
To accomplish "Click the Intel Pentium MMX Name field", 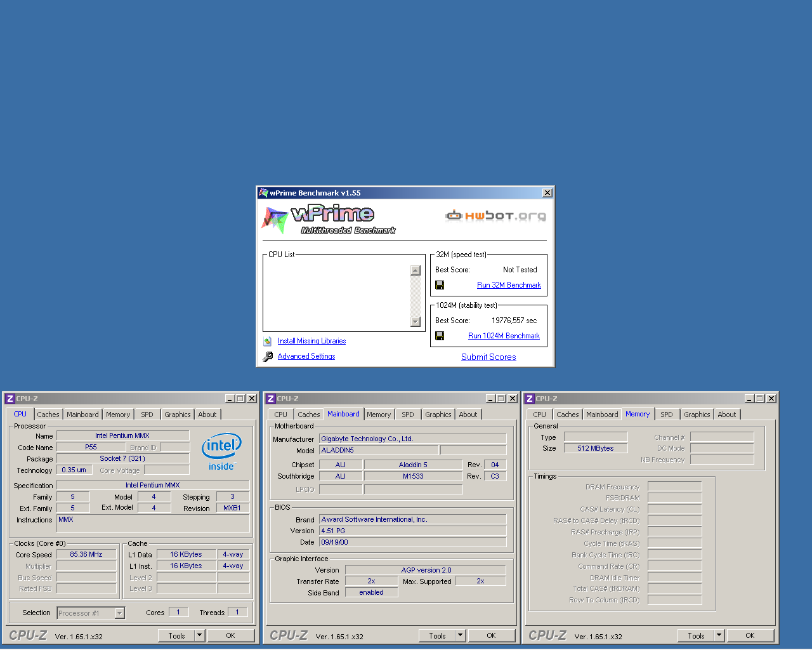I will (122, 435).
